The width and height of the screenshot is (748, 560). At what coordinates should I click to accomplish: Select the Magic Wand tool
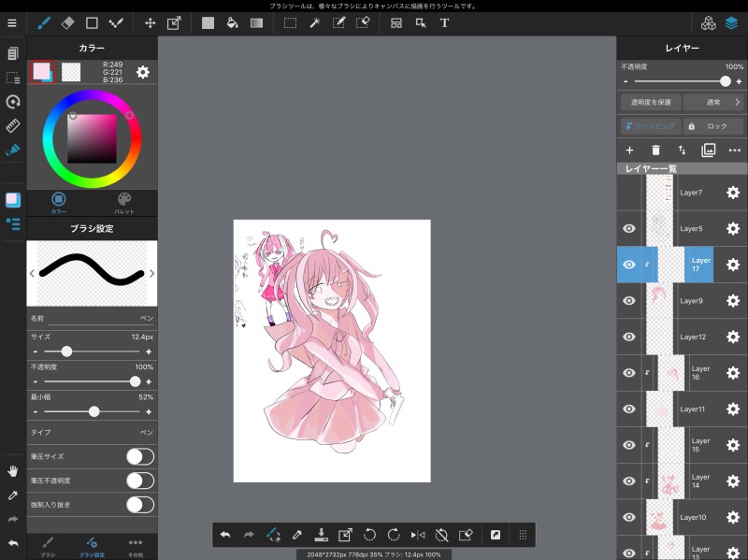[314, 22]
